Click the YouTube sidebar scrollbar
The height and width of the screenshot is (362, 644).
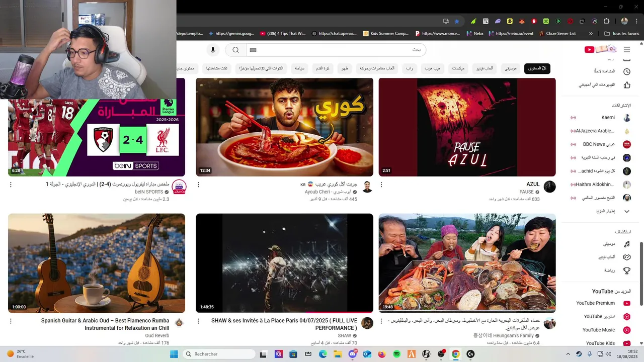641,273
